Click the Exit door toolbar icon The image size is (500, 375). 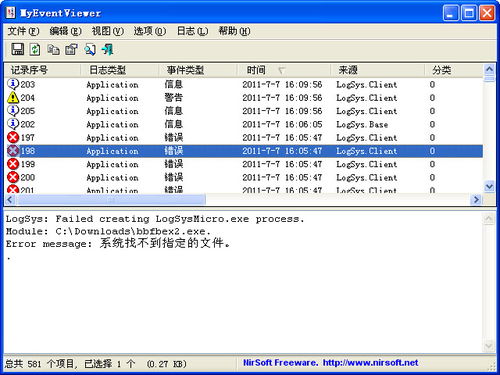click(x=108, y=49)
